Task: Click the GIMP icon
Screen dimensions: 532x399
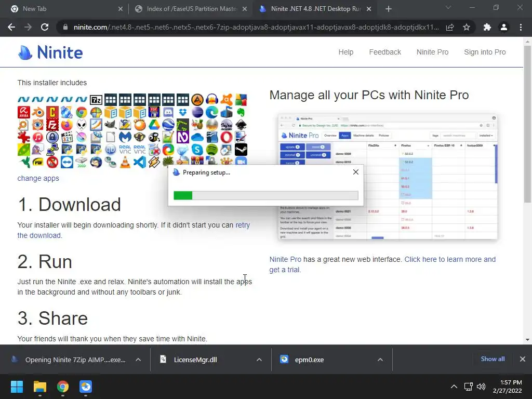Action: [111, 125]
